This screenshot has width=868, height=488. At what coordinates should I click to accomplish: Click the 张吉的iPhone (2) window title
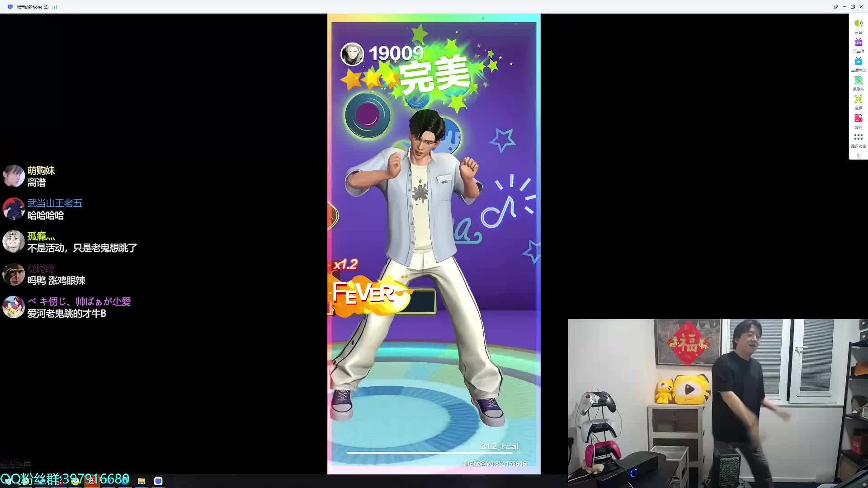pyautogui.click(x=33, y=7)
